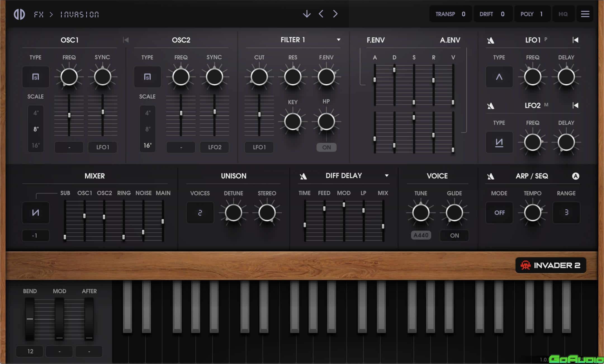Click the ARP / SEQ A mode icon
Image resolution: width=604 pixels, height=364 pixels.
[x=575, y=176]
